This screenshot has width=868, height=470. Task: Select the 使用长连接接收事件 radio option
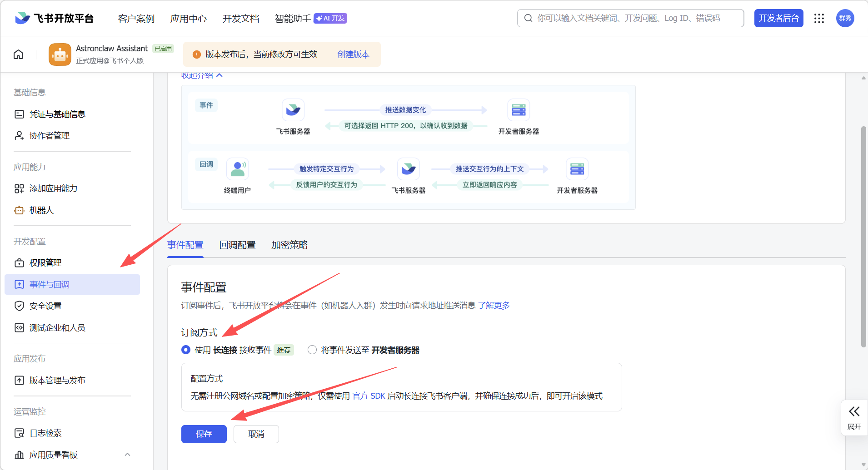coord(186,350)
